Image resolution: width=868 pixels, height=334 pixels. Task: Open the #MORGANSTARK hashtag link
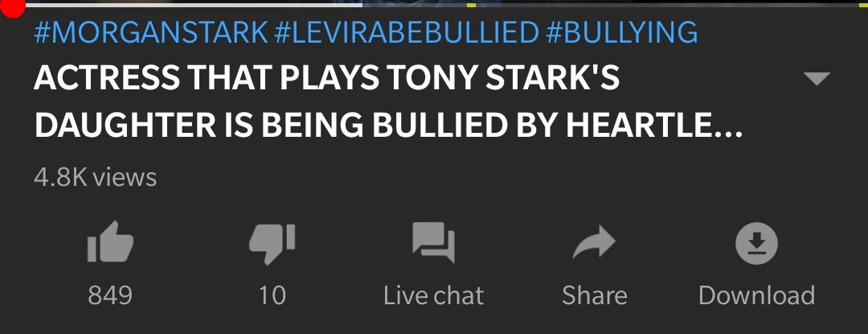point(150,32)
